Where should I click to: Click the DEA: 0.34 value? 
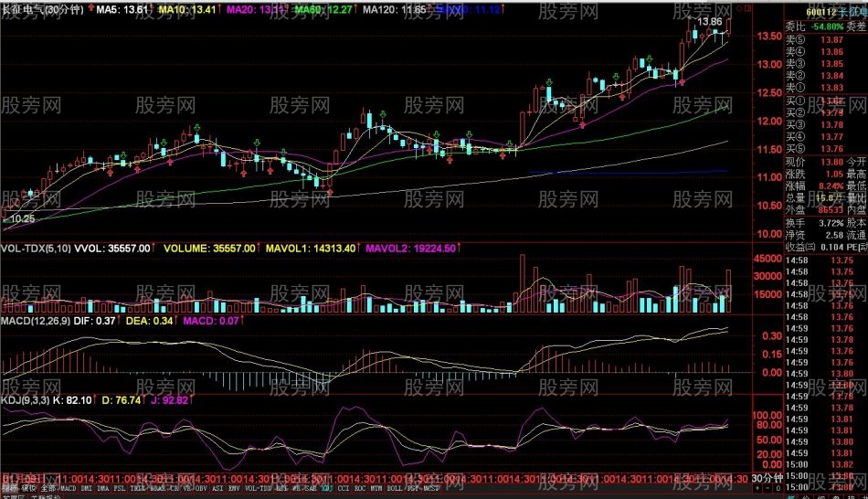click(x=150, y=321)
